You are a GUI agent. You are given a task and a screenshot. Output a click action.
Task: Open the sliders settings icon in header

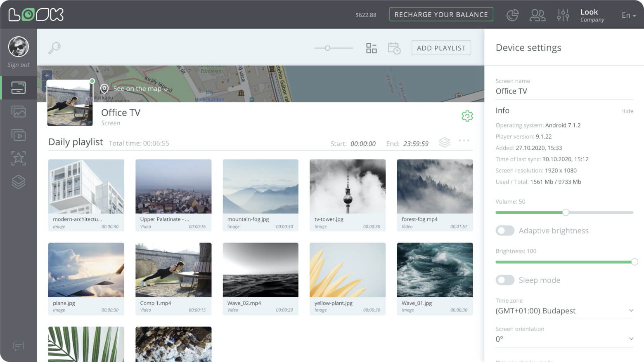[x=563, y=15]
